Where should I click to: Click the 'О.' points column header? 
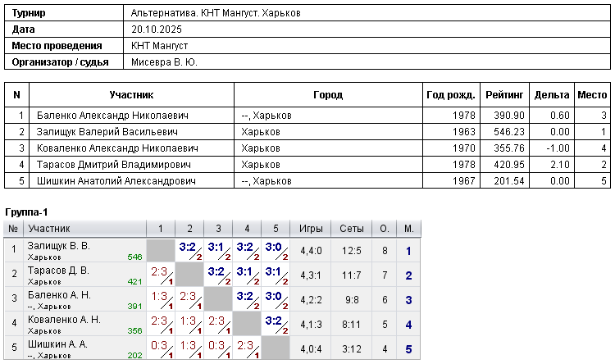pos(385,229)
